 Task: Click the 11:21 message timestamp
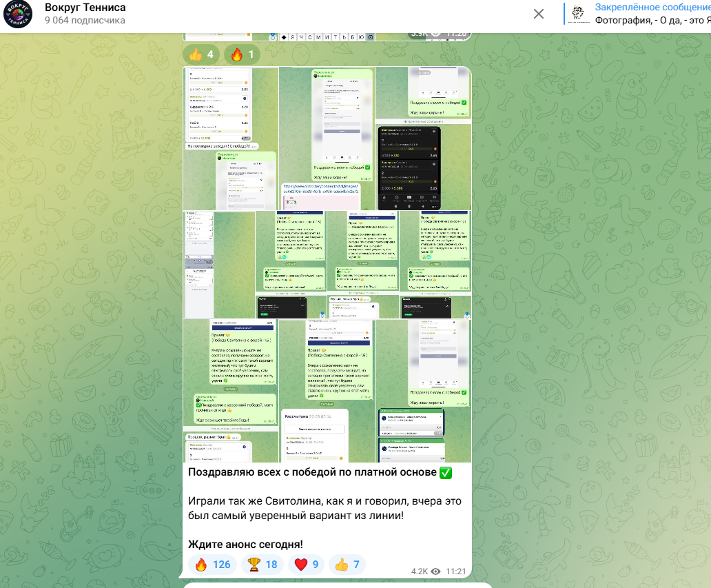456,571
